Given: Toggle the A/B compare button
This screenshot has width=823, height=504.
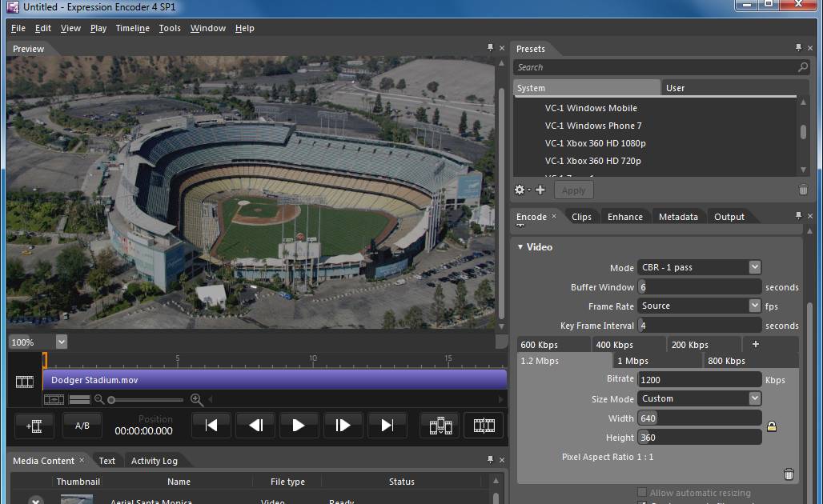Looking at the screenshot, I should point(82,426).
